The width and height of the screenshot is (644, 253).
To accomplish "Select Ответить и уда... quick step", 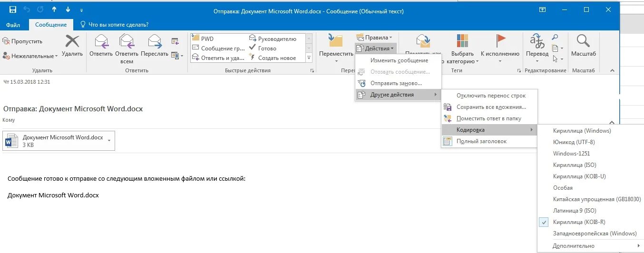I will 218,58.
